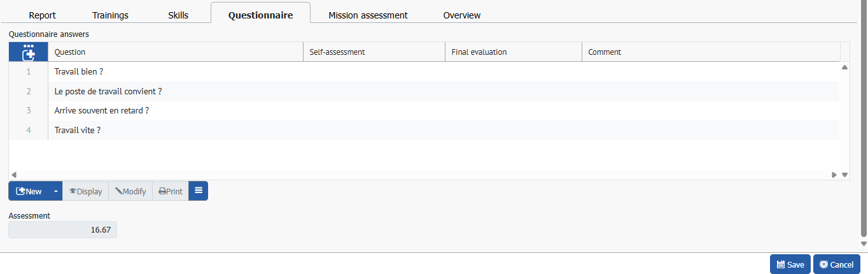Click the Assessment value field

(x=62, y=230)
